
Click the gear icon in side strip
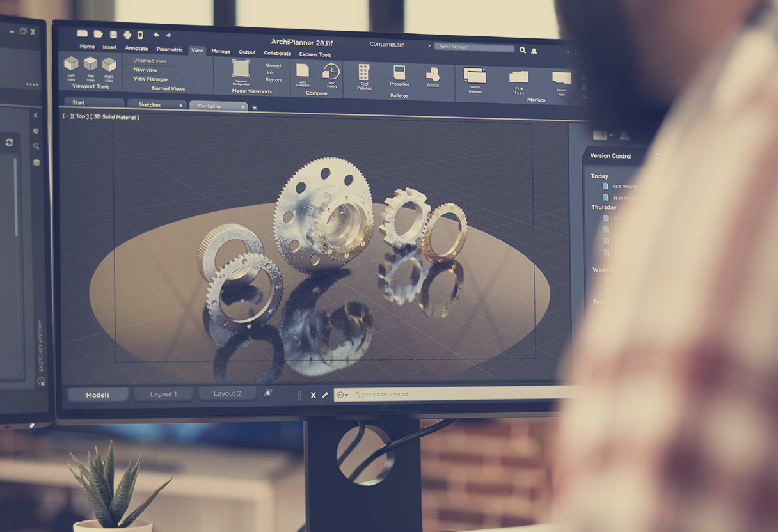36,131
